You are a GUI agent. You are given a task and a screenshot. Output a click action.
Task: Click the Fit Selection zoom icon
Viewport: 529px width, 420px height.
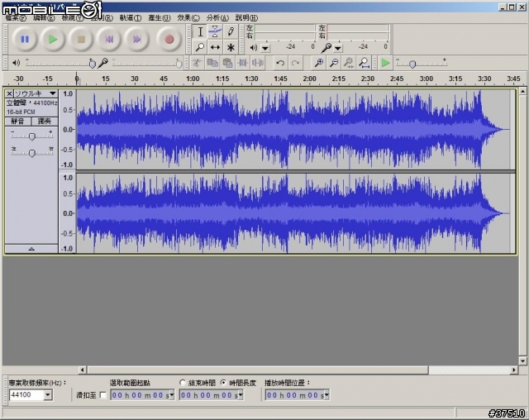point(349,63)
